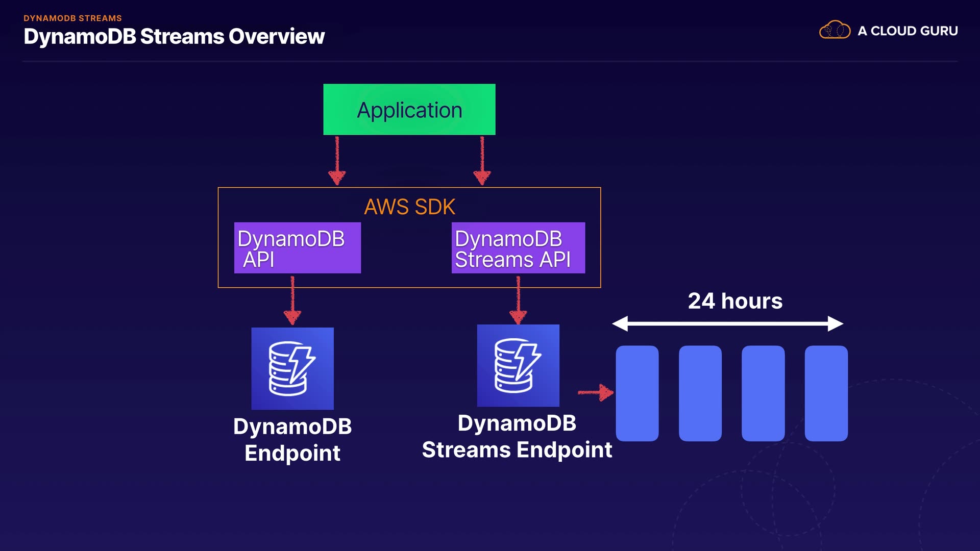The width and height of the screenshot is (980, 551).
Task: Click the right red arrow below Application
Action: [482, 160]
